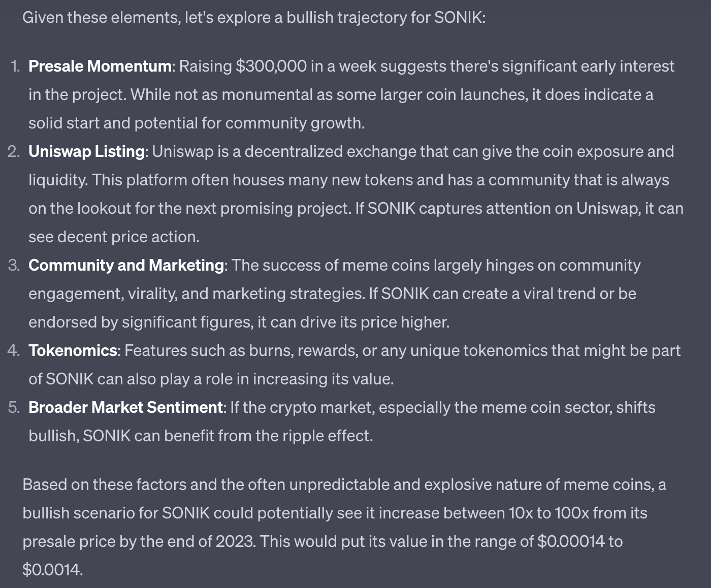The height and width of the screenshot is (588, 711).
Task: Click the list number 1 marker
Action: pyautogui.click(x=15, y=67)
